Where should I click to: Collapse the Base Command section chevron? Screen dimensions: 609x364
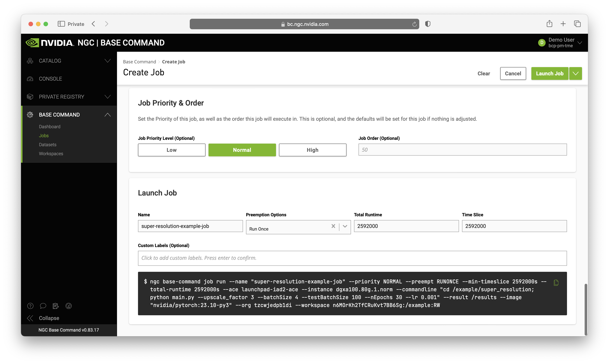pos(107,115)
